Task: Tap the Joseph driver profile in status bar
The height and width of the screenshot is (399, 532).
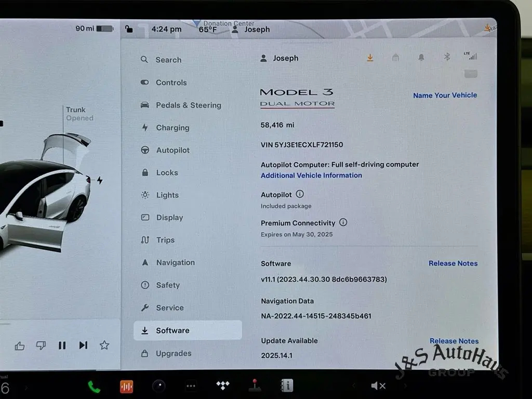Action: tap(251, 30)
